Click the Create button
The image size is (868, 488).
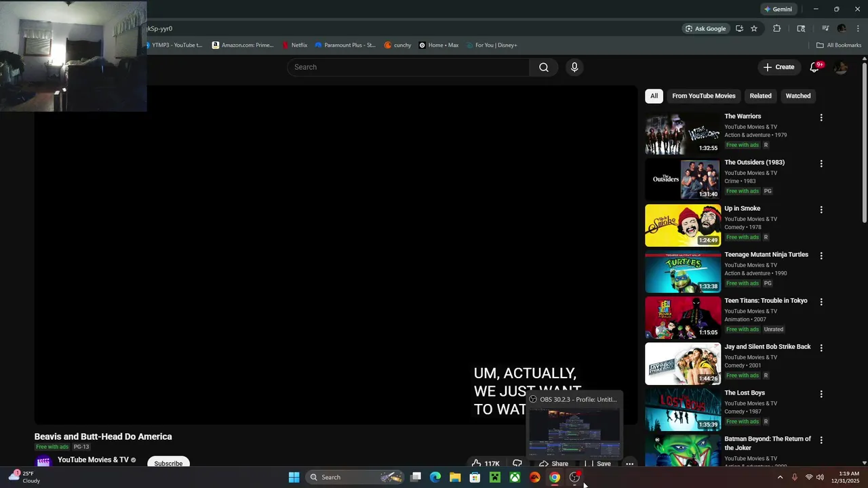coord(778,67)
